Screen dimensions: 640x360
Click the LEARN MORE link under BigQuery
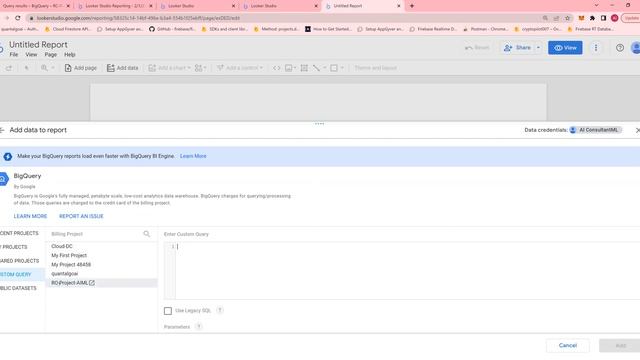click(x=30, y=216)
